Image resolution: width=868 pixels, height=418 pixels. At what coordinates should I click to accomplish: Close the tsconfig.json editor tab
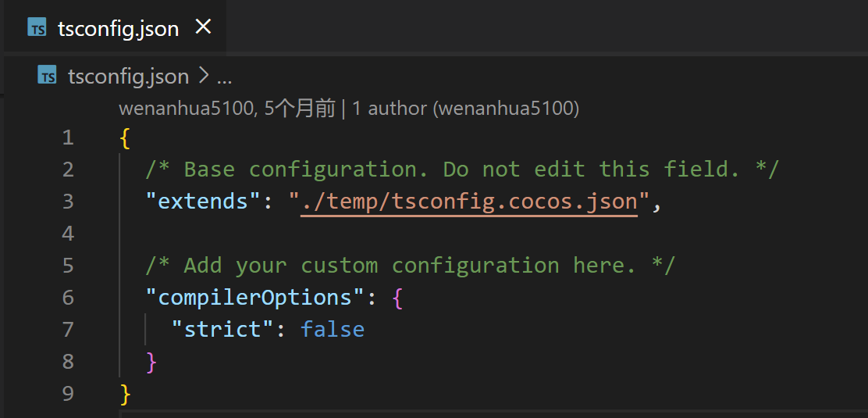[x=203, y=27]
